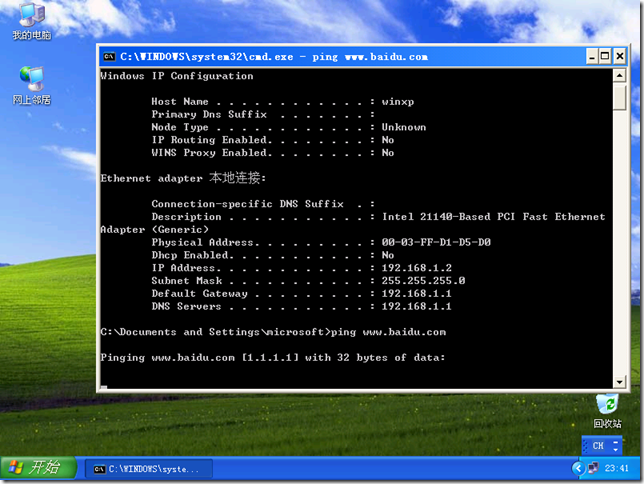Screen dimensions: 644x484
Task: Click the IP Address value '192.168.1.2'
Action: [x=416, y=268]
